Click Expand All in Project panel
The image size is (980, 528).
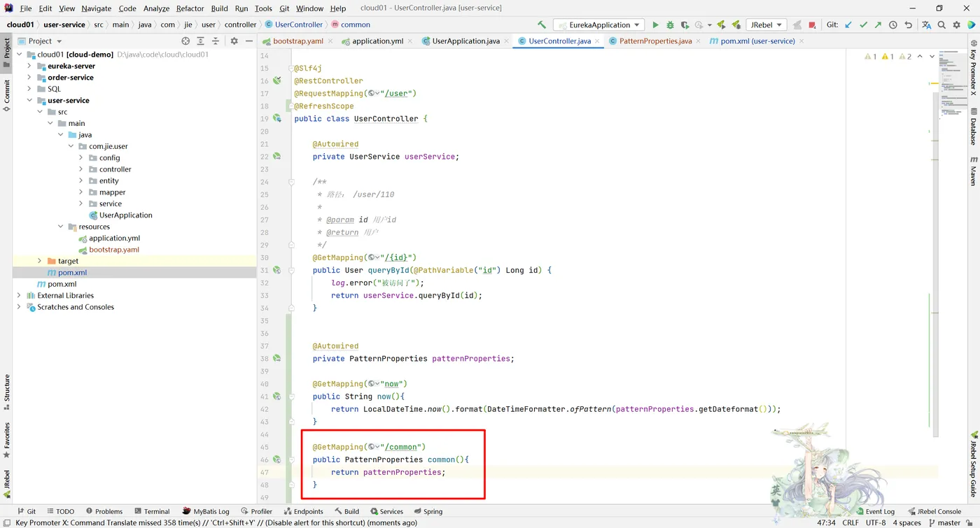(x=200, y=41)
